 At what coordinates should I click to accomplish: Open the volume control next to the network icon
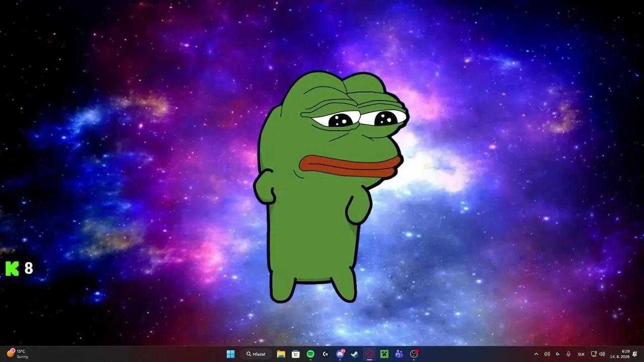coord(602,354)
